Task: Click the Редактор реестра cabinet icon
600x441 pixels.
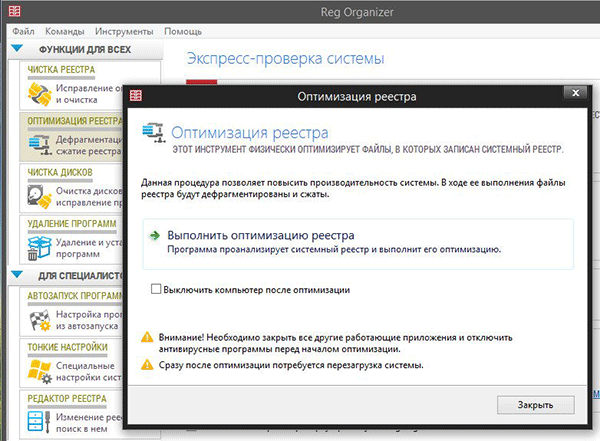Action: pos(39,422)
